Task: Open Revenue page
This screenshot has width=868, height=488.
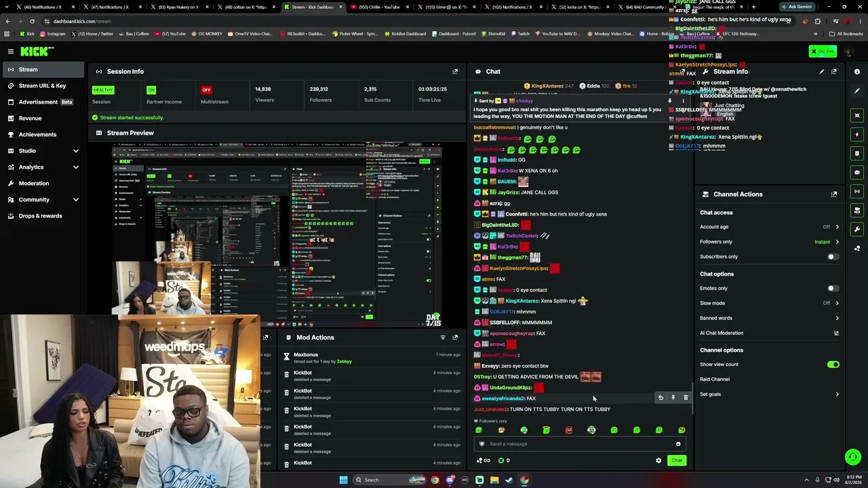Action: 43,118
